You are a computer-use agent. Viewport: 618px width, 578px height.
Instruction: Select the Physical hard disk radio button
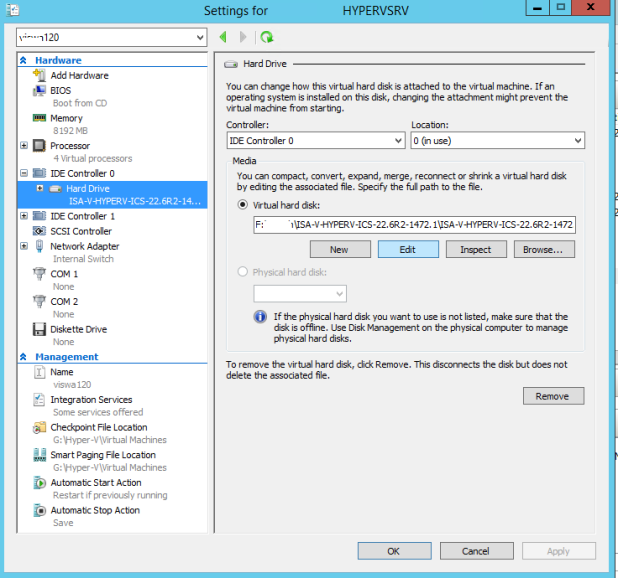pos(242,272)
